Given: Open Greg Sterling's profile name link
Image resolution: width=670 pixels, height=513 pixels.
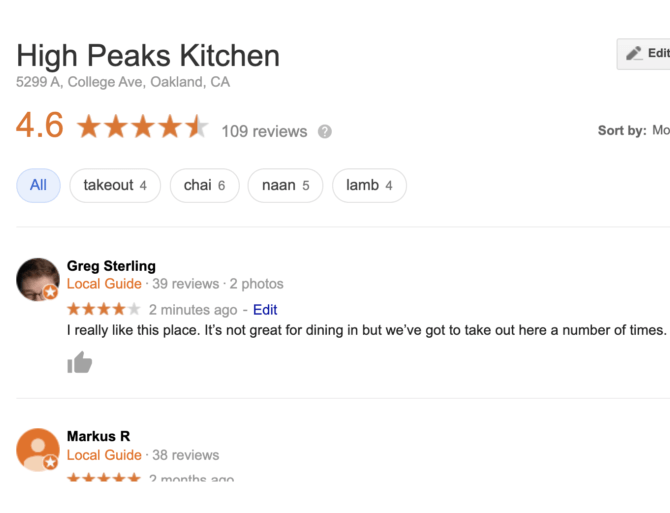Looking at the screenshot, I should pos(111,266).
